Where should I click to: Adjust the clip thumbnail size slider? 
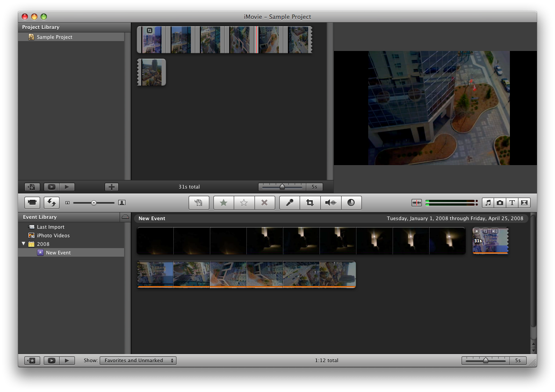pyautogui.click(x=94, y=203)
